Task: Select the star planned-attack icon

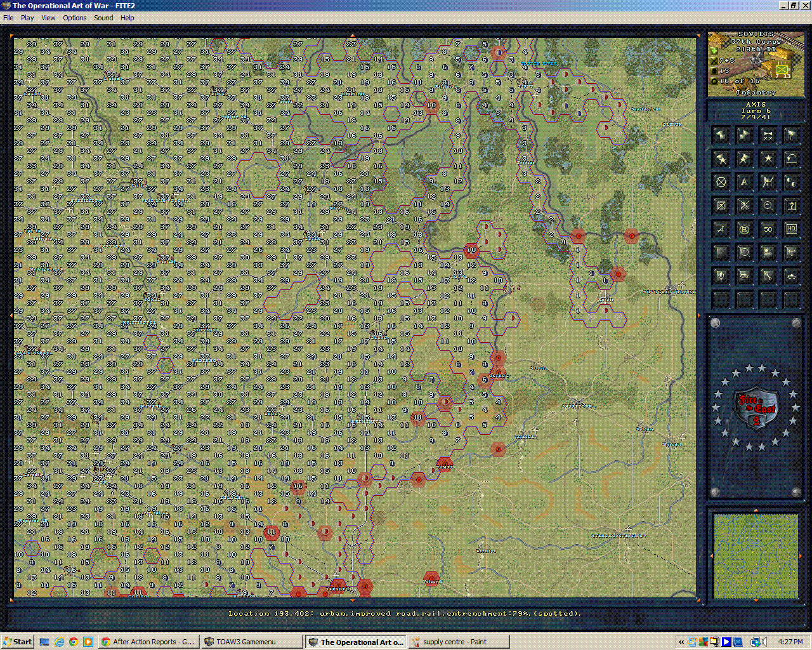Action: [x=768, y=158]
